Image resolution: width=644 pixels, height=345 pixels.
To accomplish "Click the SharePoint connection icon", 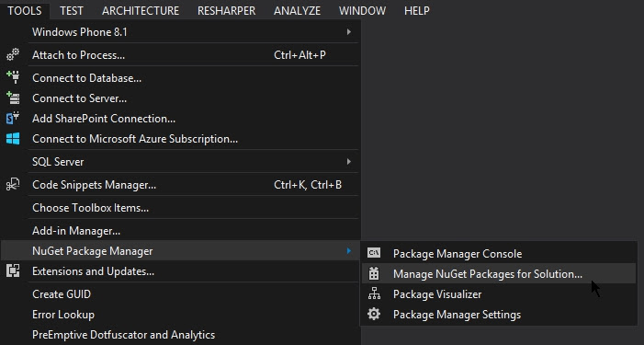I will coord(13,119).
